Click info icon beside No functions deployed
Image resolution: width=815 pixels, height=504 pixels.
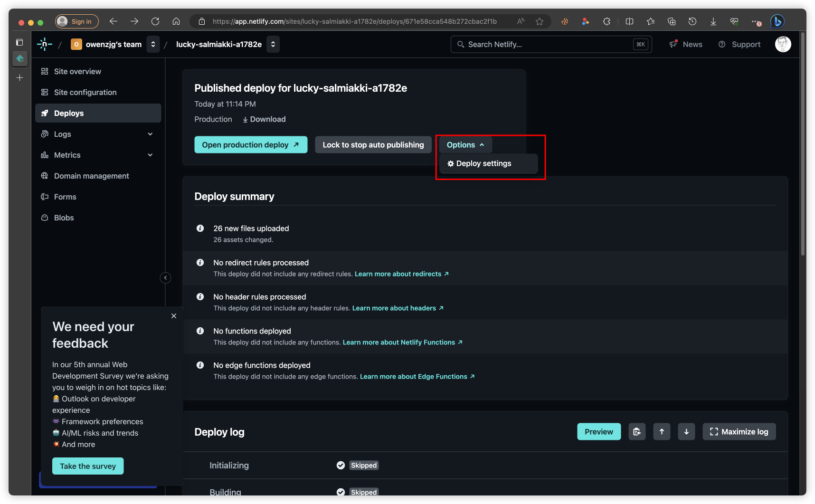click(200, 331)
